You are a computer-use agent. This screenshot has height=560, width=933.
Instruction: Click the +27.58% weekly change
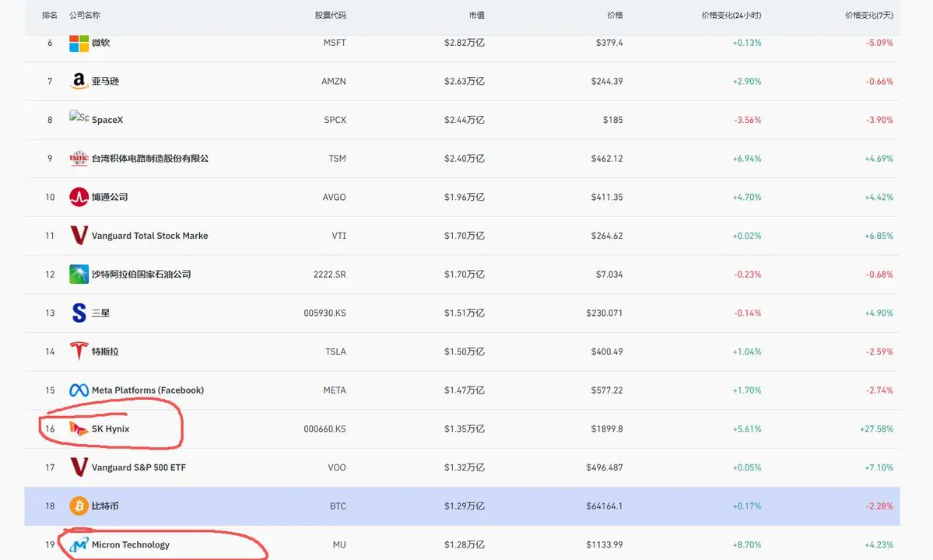pyautogui.click(x=876, y=429)
